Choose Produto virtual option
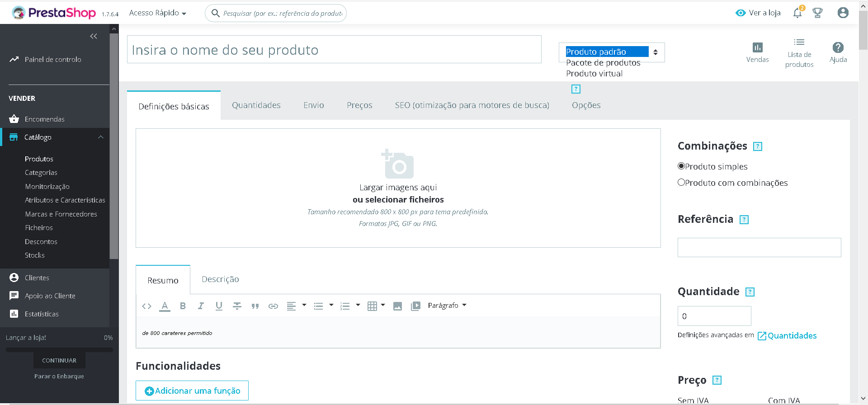Viewport: 868px width, 405px height. click(x=594, y=74)
